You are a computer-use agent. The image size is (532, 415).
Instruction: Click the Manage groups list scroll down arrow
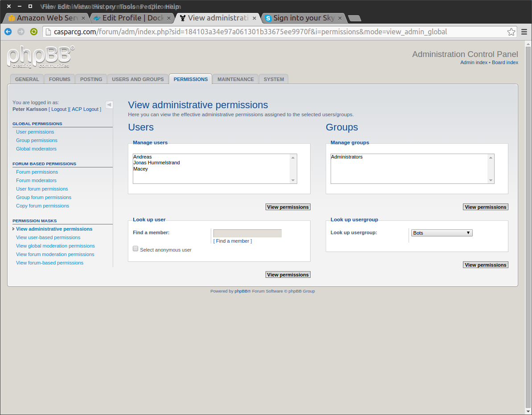(x=491, y=180)
